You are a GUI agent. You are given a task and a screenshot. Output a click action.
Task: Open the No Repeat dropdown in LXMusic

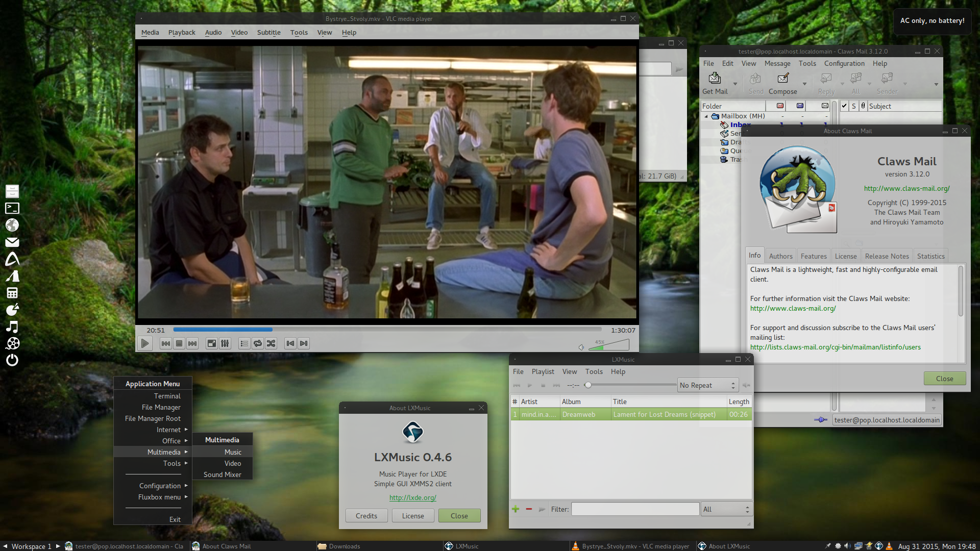(x=708, y=385)
